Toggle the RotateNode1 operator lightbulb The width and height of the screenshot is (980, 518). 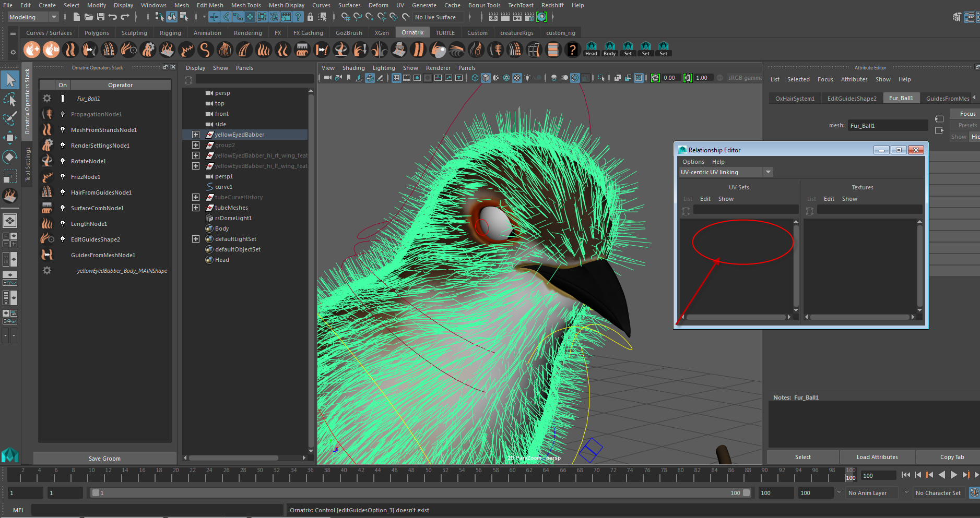point(63,161)
